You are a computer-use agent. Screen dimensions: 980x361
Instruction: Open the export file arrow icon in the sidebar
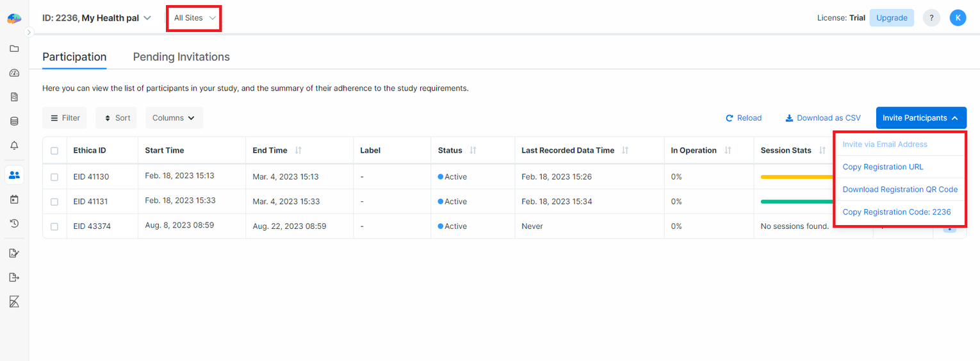14,277
